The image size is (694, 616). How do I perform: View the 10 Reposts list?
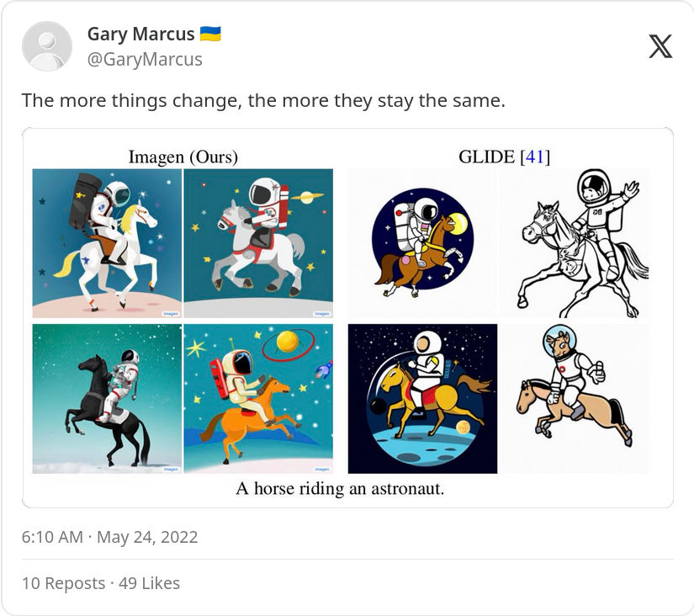64,583
